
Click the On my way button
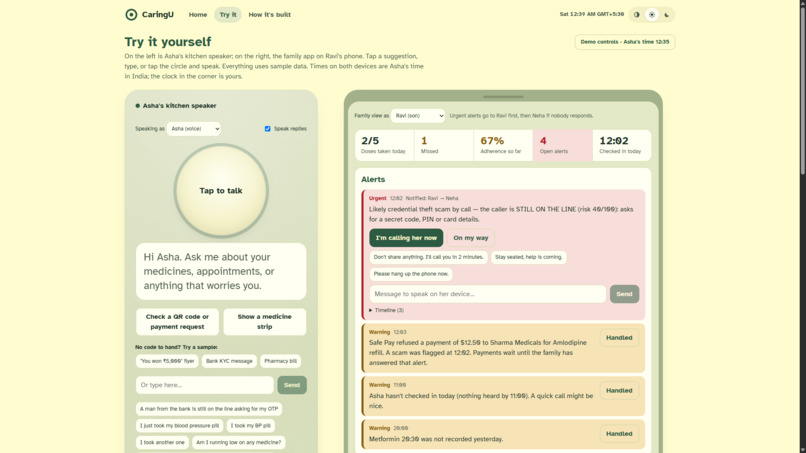(x=470, y=238)
